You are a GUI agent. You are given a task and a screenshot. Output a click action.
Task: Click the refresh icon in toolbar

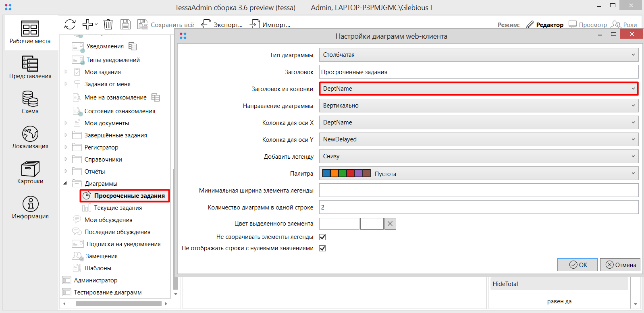[x=70, y=25]
